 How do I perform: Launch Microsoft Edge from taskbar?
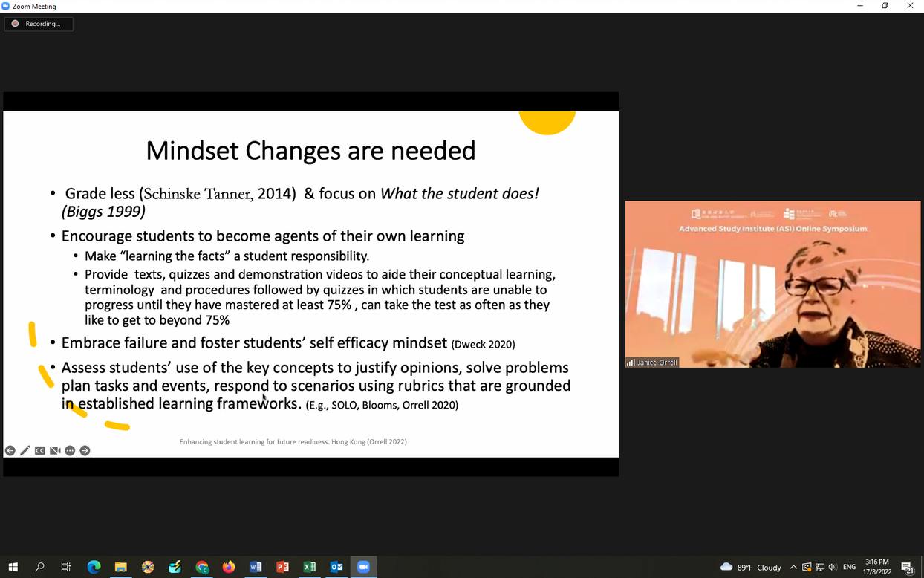[94, 567]
